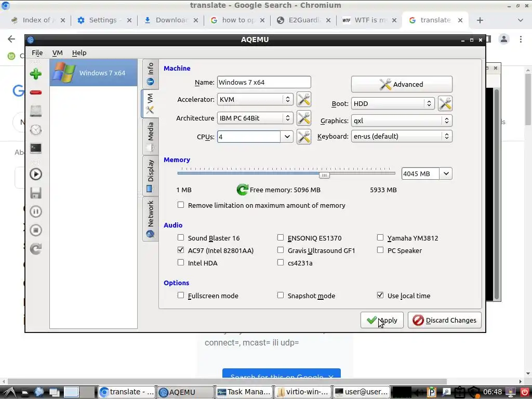
Task: Open the Boot HDD dropdown
Action: 393,103
